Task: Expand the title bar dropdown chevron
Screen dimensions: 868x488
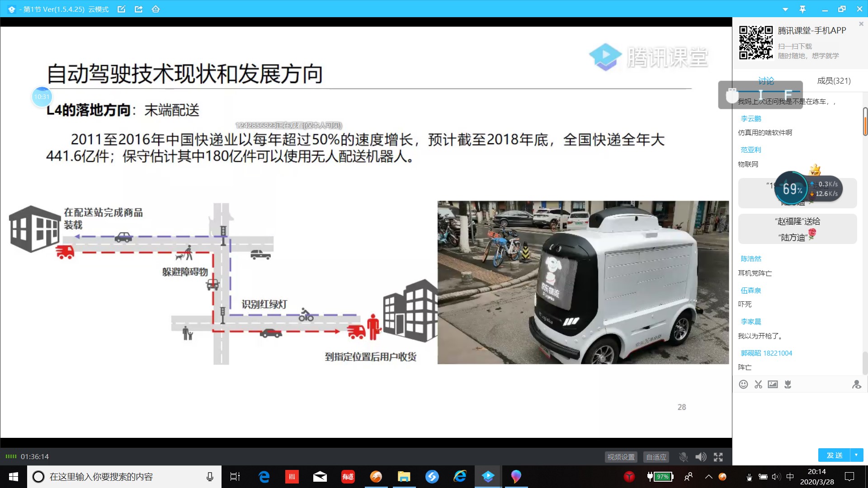Action: coord(785,9)
